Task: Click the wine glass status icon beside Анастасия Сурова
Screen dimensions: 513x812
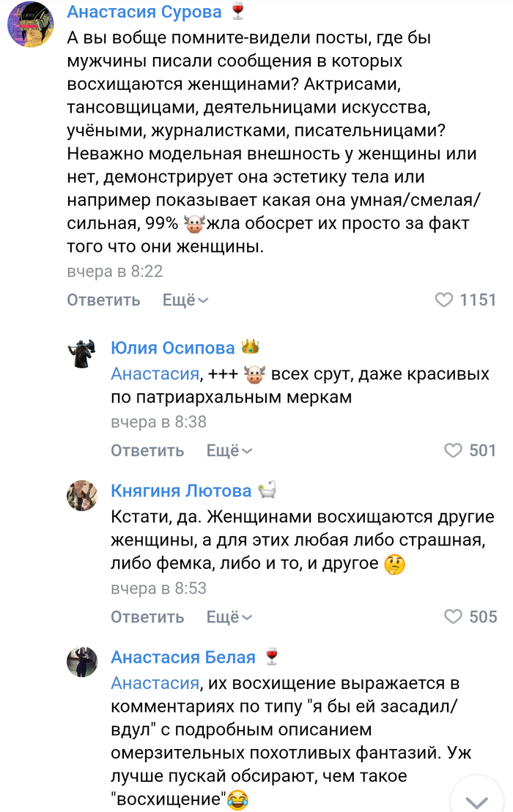Action: (x=237, y=12)
